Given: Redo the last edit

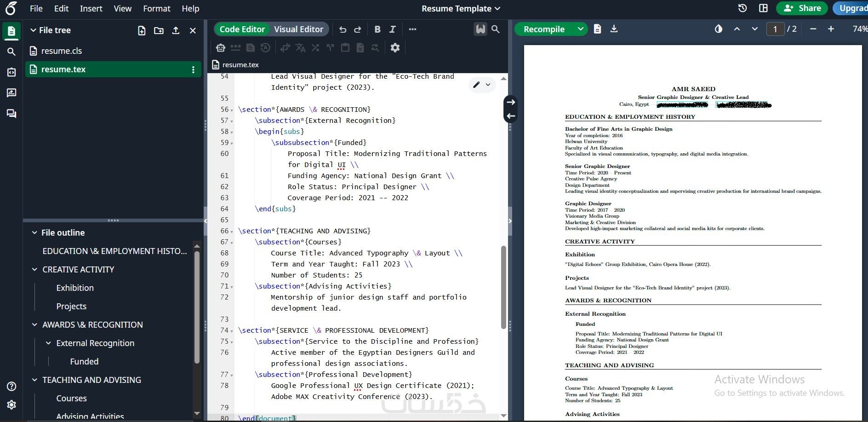Looking at the screenshot, I should (x=358, y=29).
